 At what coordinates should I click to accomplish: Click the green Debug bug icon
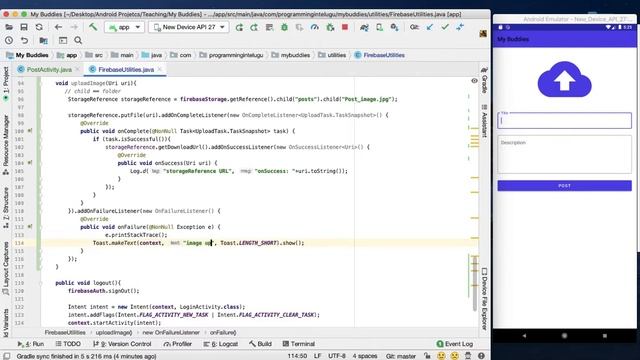tap(284, 27)
